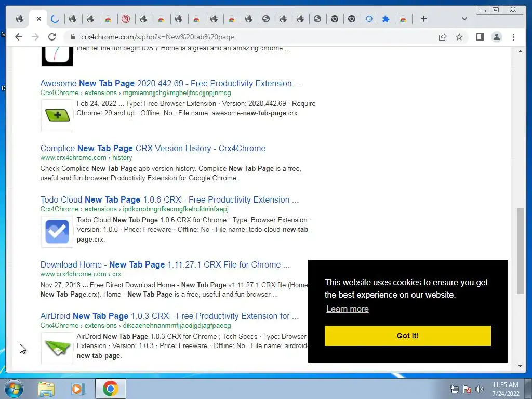
Task: Close the active browser tab
Action: (38, 19)
